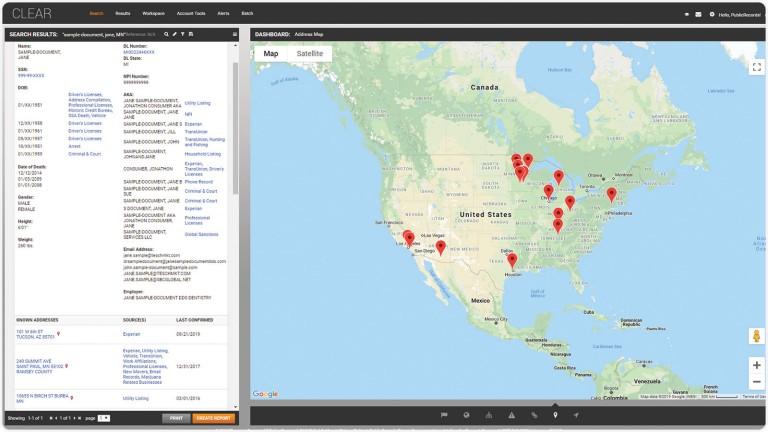The width and height of the screenshot is (768, 432).
Task: Click the flag icon in dashboard toolbar
Action: (444, 414)
